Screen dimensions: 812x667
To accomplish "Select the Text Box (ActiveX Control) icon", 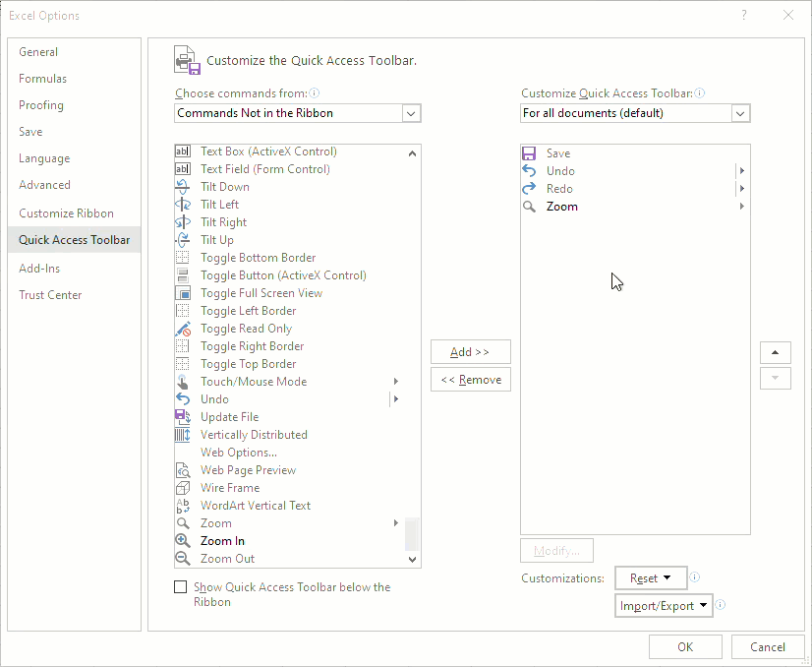I will pos(182,152).
